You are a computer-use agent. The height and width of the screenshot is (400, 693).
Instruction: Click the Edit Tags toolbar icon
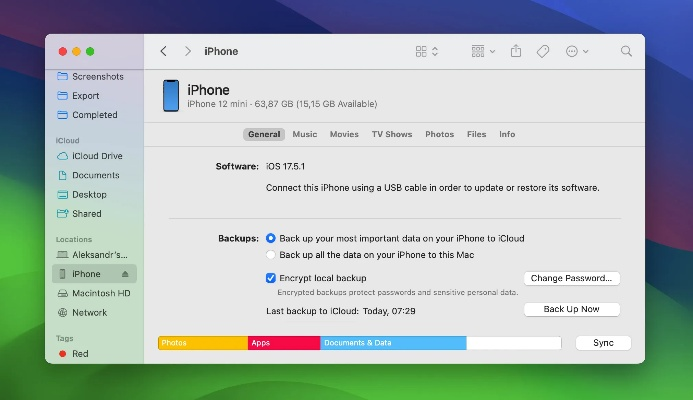(x=543, y=51)
